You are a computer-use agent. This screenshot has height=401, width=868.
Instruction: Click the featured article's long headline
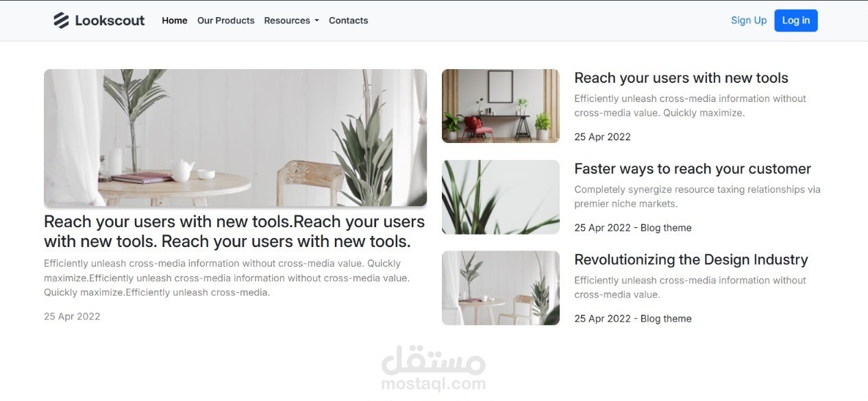coord(234,232)
